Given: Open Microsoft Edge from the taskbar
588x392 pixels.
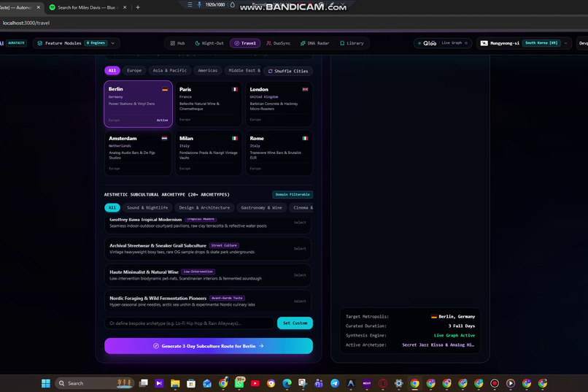Looking at the screenshot, I should [x=287, y=383].
